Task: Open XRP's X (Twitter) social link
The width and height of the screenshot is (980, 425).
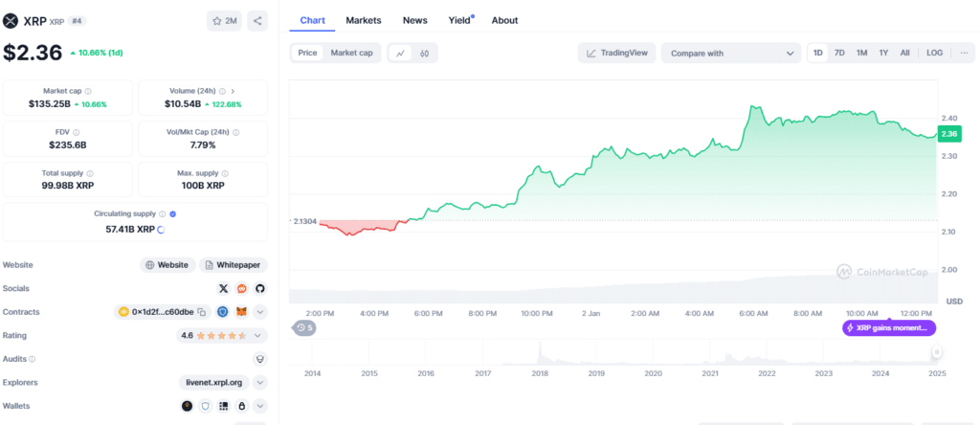Action: coord(224,289)
